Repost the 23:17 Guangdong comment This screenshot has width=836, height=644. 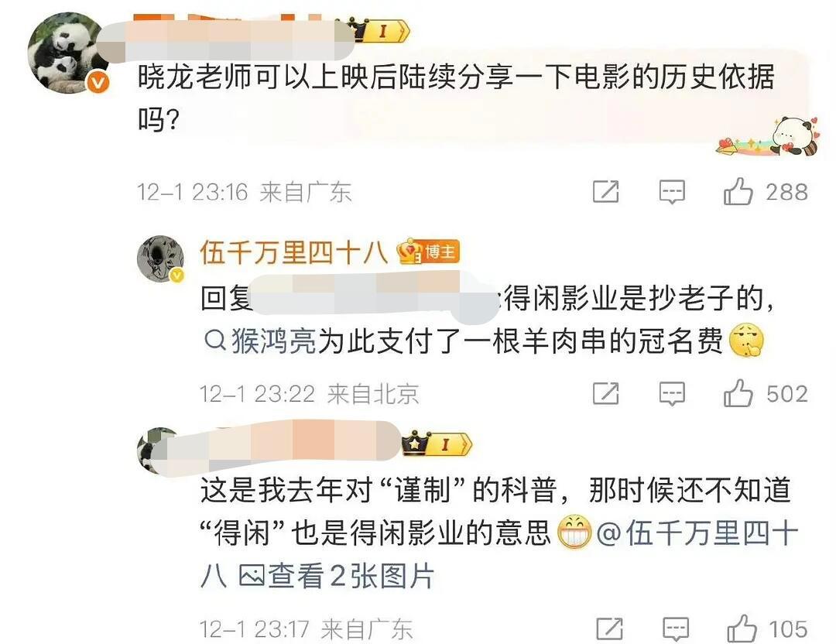pyautogui.click(x=609, y=629)
